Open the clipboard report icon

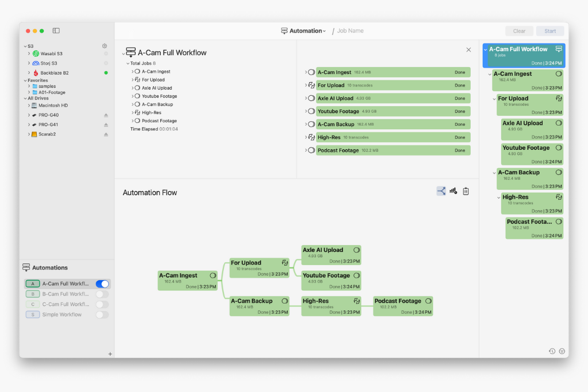point(466,191)
